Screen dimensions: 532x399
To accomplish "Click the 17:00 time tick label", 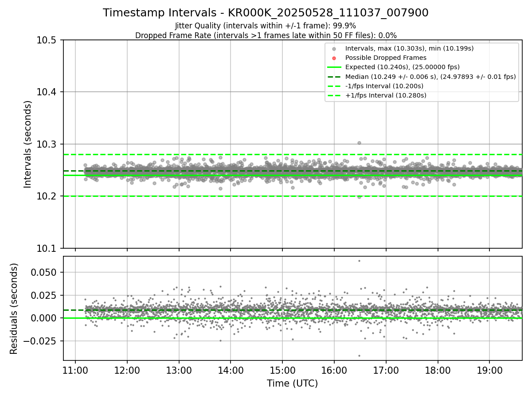I will 386,369.
